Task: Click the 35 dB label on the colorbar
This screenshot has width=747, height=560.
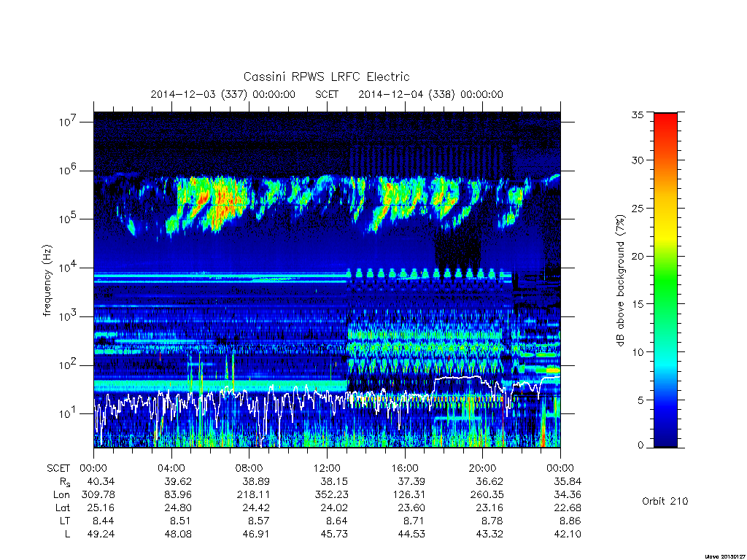Action: point(638,114)
